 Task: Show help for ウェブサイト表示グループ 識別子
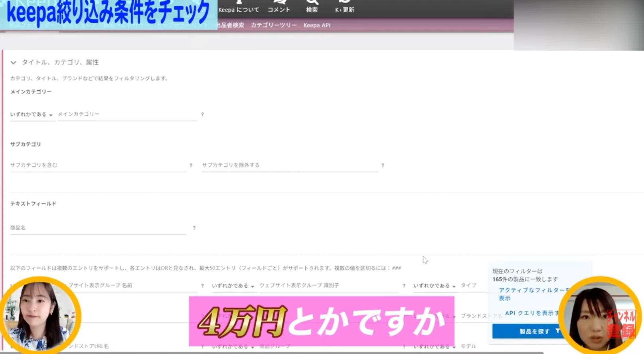[x=404, y=286]
